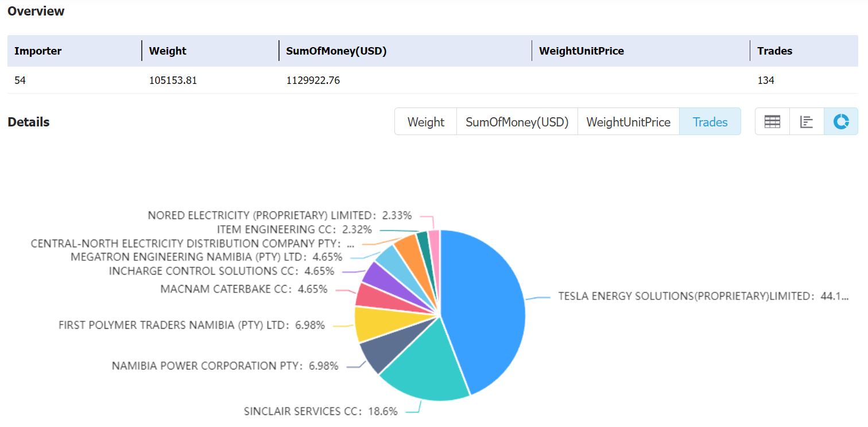This screenshot has height=427, width=868.
Task: Click the money sum value 1129922.76
Action: pyautogui.click(x=313, y=80)
